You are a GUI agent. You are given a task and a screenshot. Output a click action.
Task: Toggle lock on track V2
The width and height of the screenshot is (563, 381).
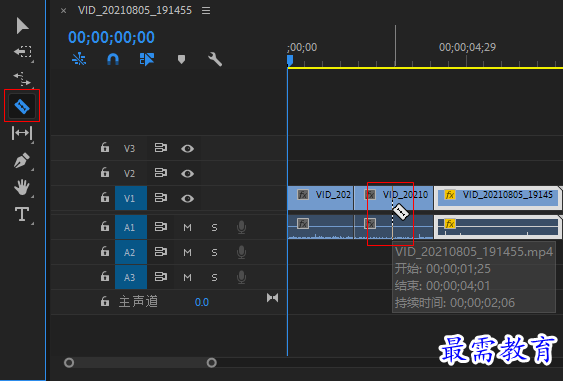click(x=104, y=172)
